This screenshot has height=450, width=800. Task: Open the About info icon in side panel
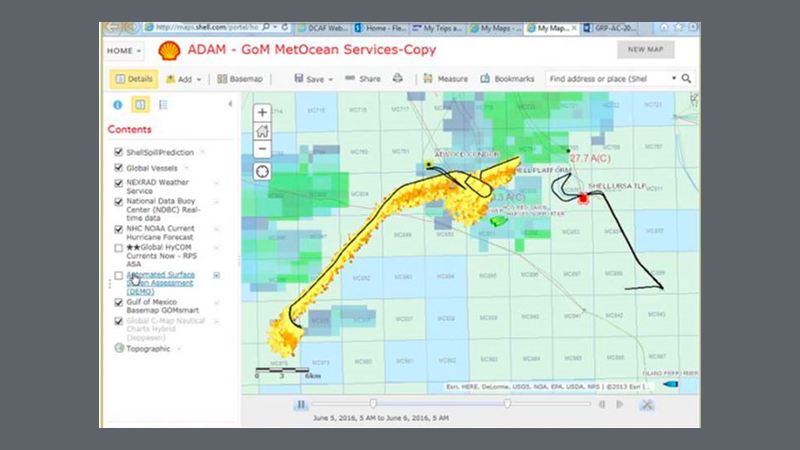[x=117, y=104]
